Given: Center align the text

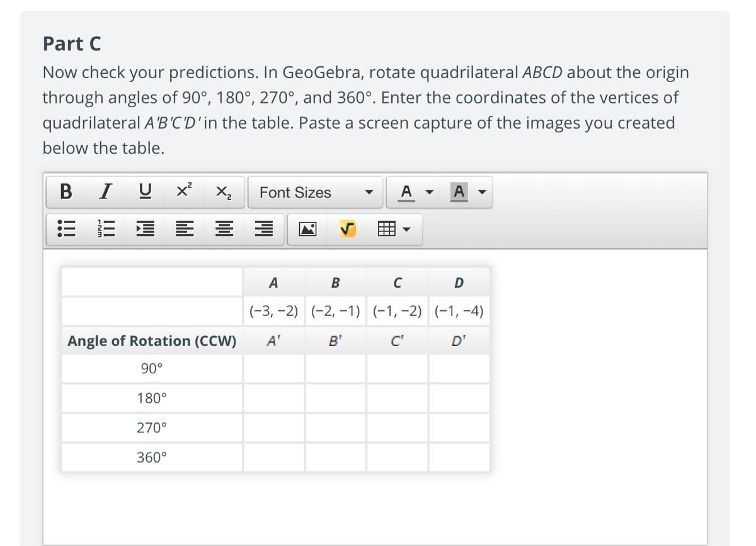Looking at the screenshot, I should (x=224, y=229).
